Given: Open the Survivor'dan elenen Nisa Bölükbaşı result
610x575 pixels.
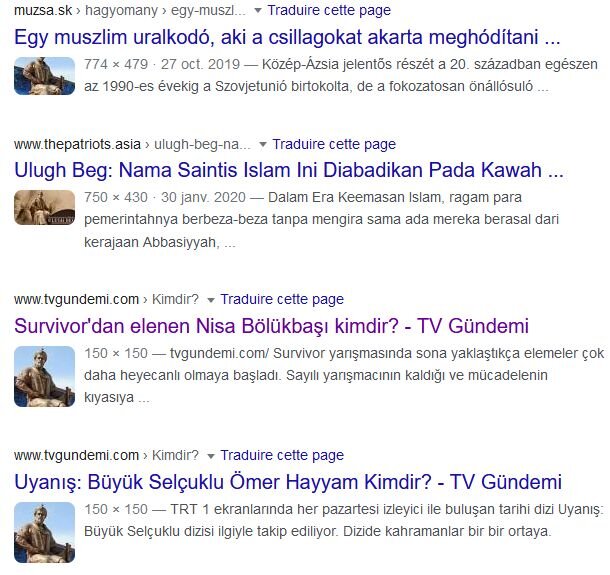Looking at the screenshot, I should 272,326.
